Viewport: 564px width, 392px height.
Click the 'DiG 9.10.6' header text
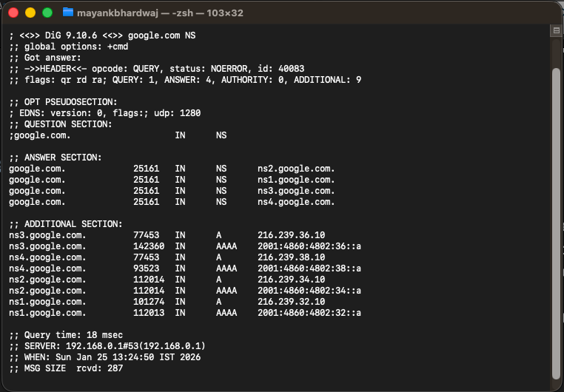tap(71, 36)
